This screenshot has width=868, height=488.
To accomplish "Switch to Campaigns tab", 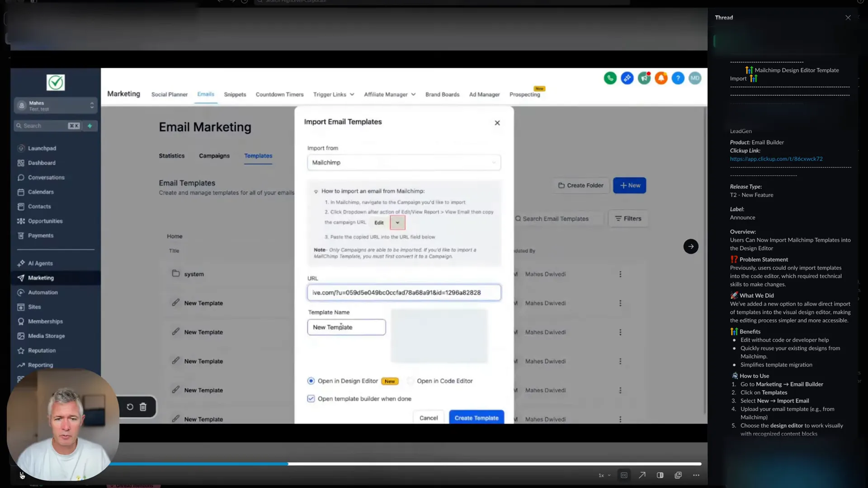I will (214, 156).
